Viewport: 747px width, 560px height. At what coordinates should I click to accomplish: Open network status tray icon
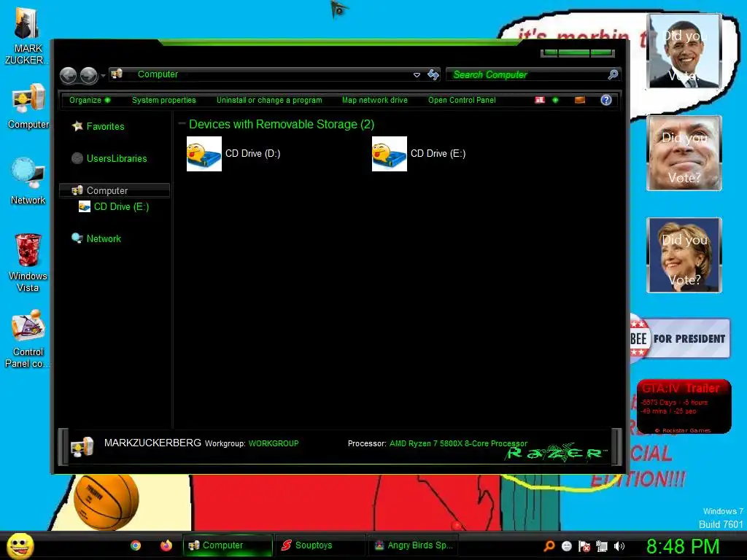[x=602, y=546]
